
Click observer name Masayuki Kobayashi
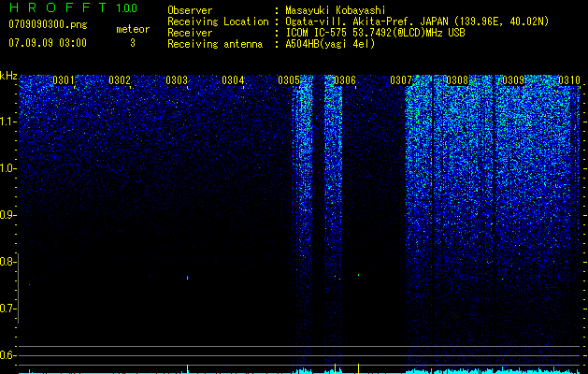[x=336, y=10]
